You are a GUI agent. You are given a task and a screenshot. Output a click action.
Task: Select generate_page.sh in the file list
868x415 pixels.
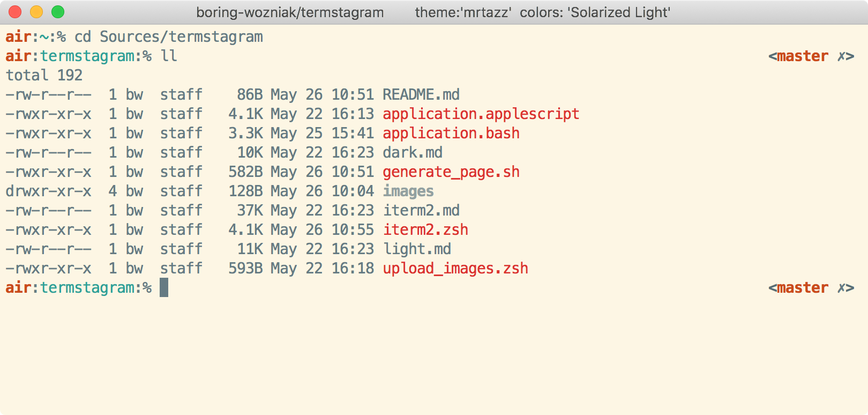click(x=451, y=172)
